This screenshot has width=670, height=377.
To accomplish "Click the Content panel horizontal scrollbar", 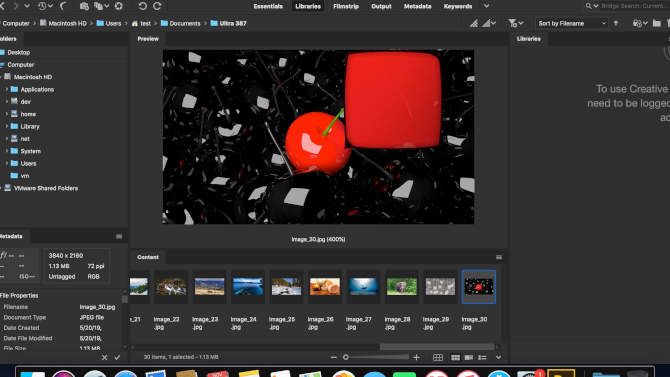I will (x=437, y=347).
